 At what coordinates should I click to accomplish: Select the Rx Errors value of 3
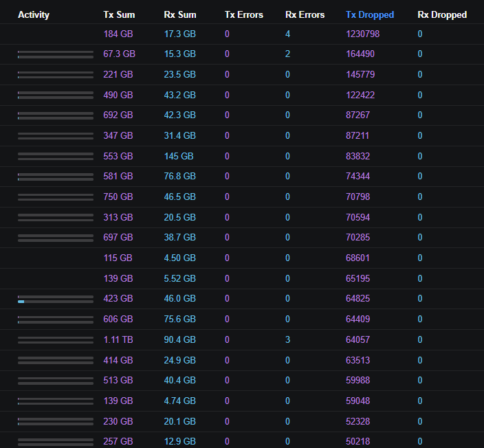point(288,339)
